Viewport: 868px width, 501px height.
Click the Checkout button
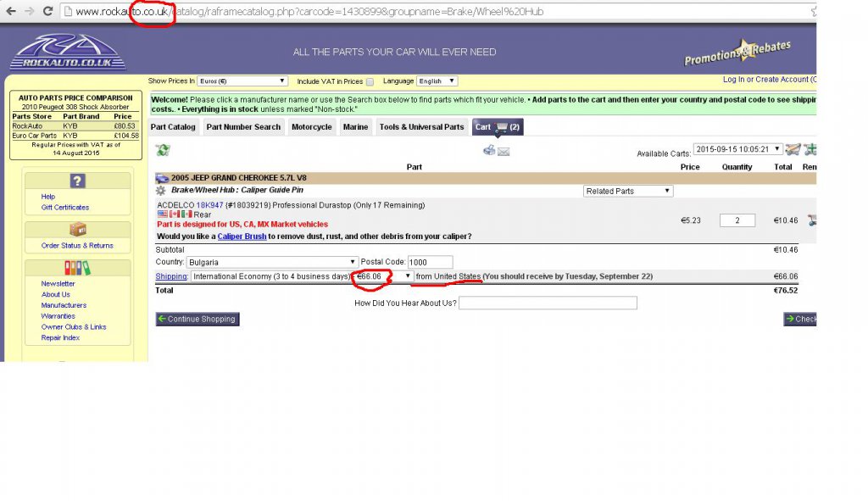point(800,319)
